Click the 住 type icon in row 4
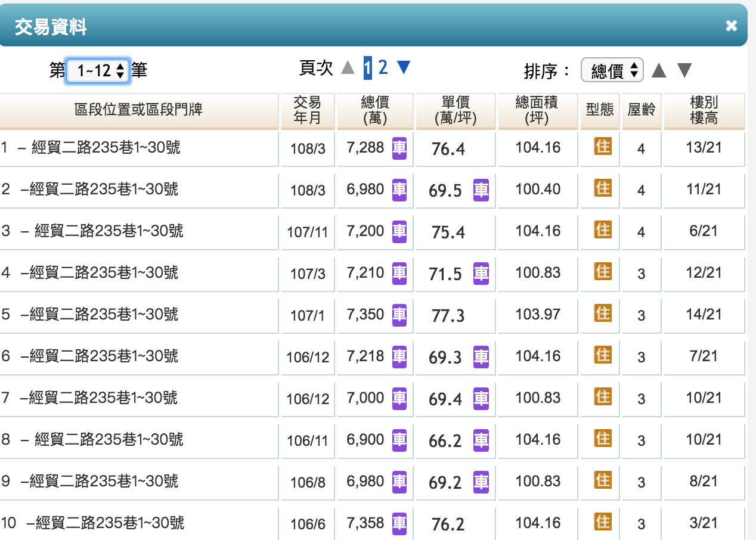The height and width of the screenshot is (540, 756). [x=603, y=271]
